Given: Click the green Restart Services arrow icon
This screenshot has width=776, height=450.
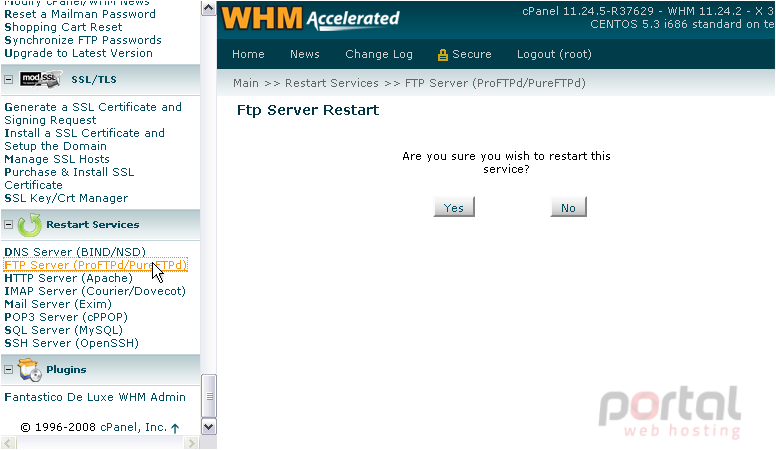Looking at the screenshot, I should 30,225.
